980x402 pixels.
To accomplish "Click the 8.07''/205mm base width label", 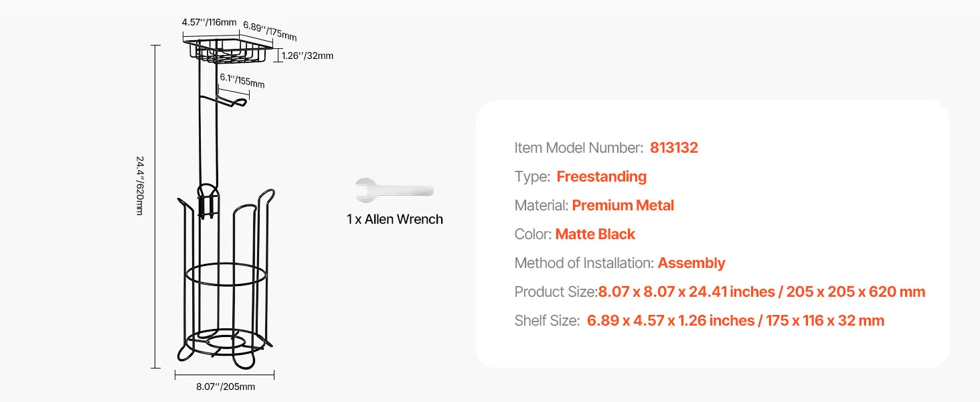I will (x=226, y=387).
